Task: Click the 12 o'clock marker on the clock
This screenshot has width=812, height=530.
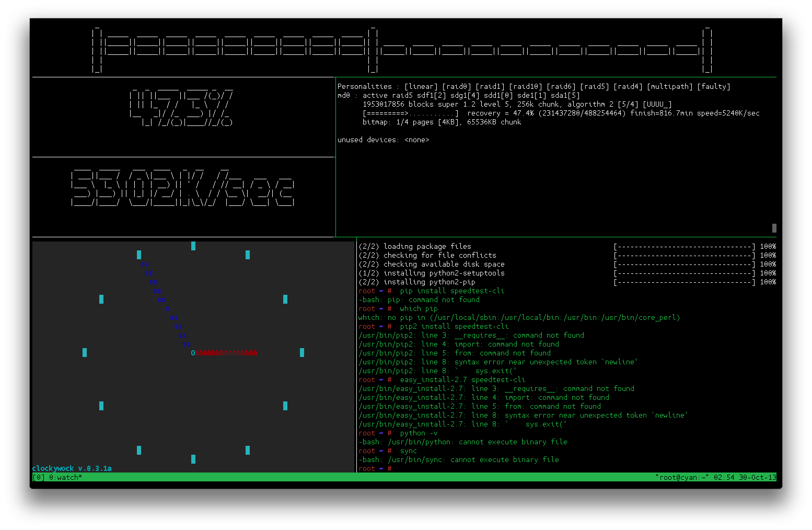Action: 193,246
